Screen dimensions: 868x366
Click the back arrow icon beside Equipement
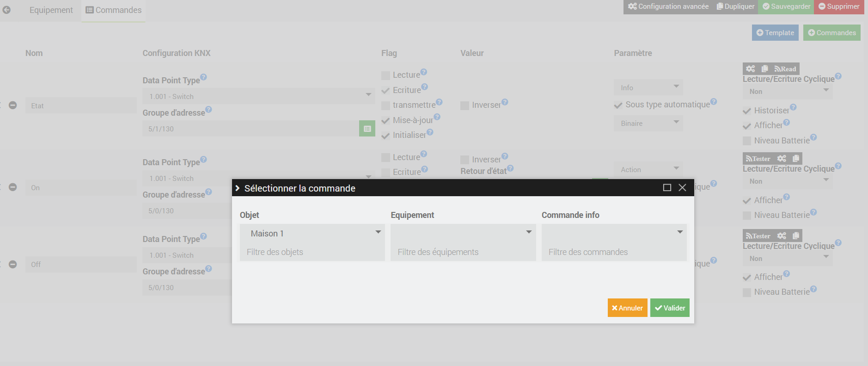point(6,10)
